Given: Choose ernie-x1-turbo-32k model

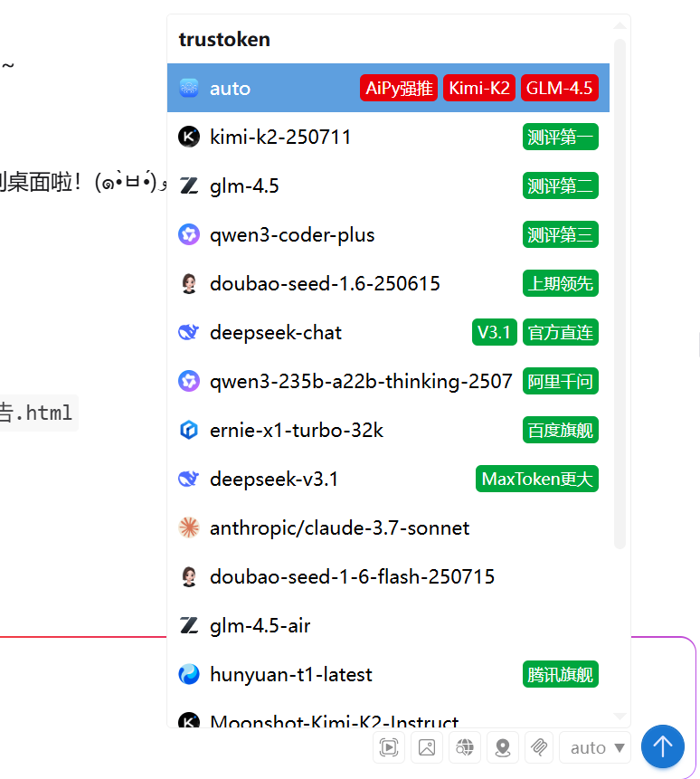Looking at the screenshot, I should (x=388, y=430).
